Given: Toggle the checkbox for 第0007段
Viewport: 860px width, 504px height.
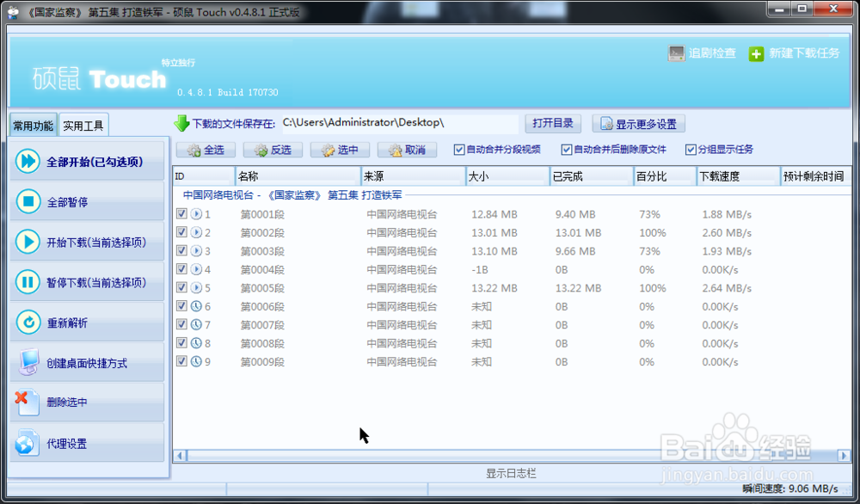Looking at the screenshot, I should point(181,324).
